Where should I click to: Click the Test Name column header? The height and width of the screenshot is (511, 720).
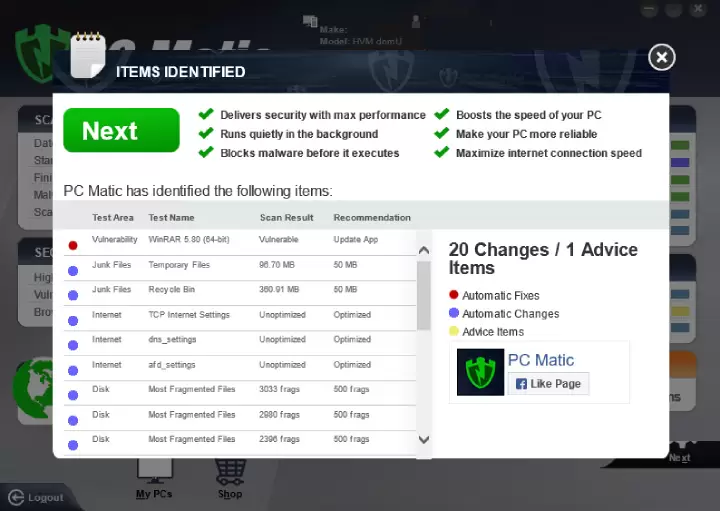coord(171,218)
